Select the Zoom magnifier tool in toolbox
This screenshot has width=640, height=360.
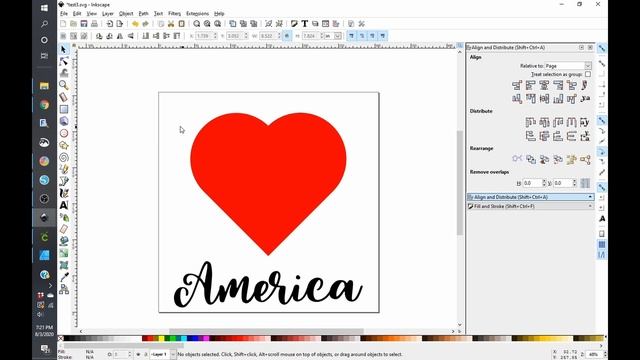click(63, 85)
